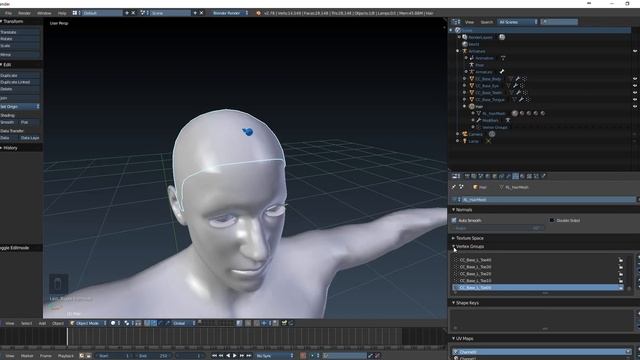Open the Window menu
640x360 pixels.
coord(44,13)
